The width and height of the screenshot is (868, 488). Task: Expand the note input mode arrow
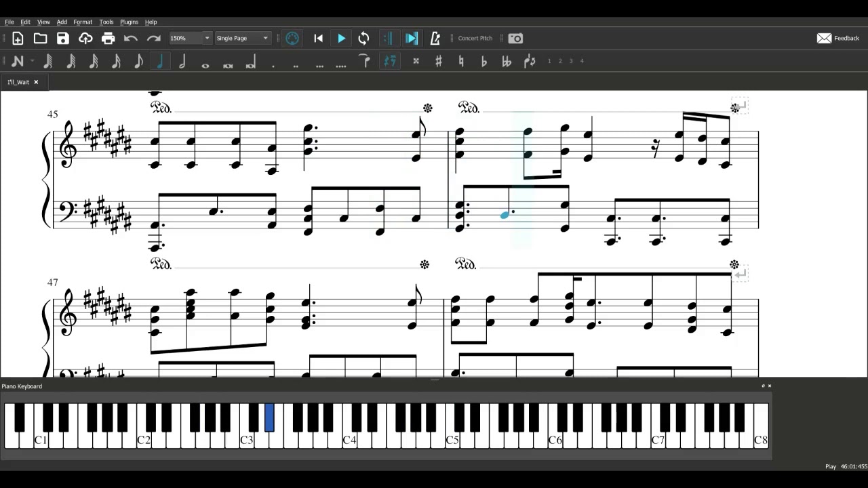pyautogui.click(x=32, y=62)
